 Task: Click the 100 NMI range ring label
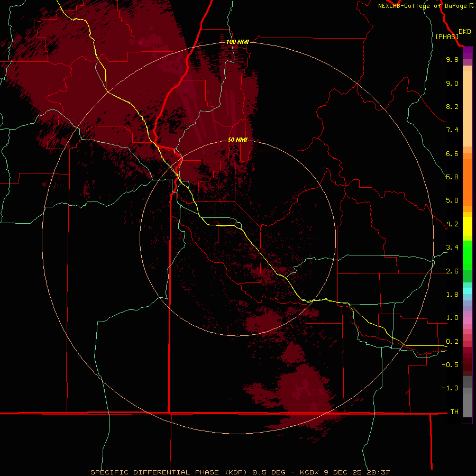(x=237, y=42)
